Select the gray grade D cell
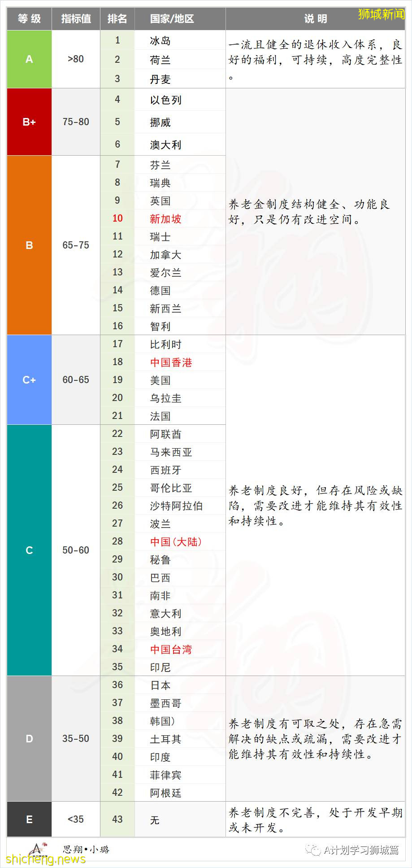Viewport: 412px width, 868px height. [x=29, y=739]
